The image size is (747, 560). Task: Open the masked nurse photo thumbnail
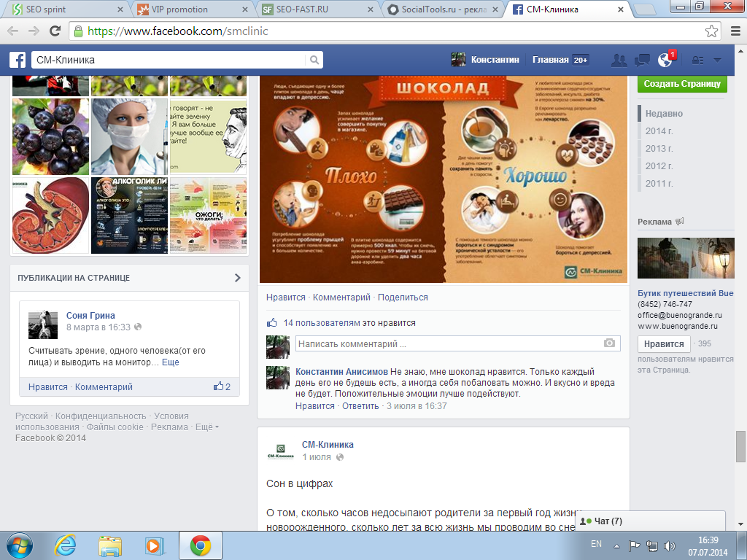click(129, 136)
